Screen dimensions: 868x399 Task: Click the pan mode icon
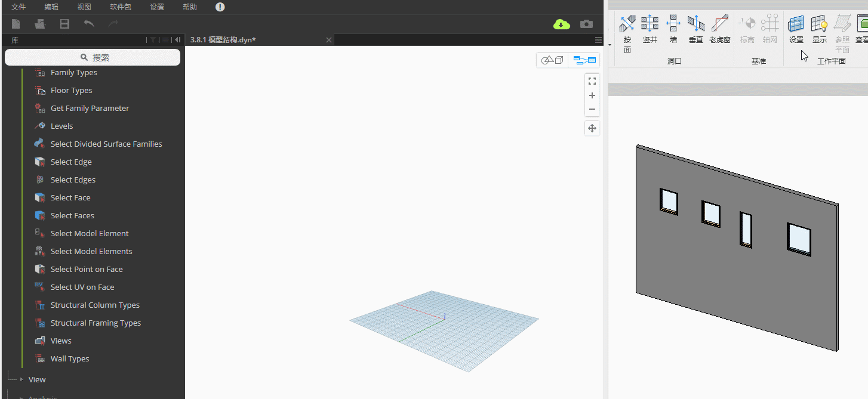592,128
